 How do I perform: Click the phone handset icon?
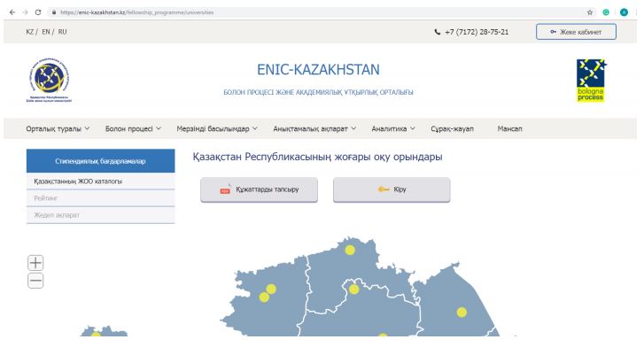coord(438,32)
